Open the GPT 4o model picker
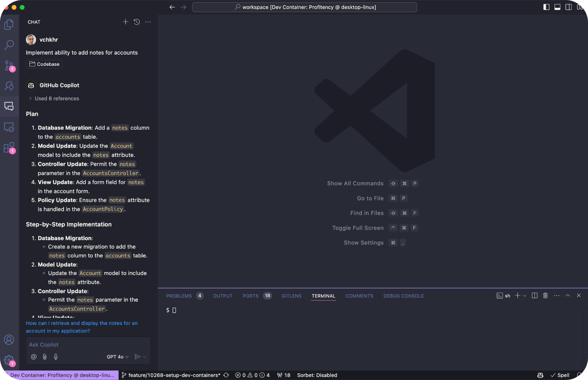 (118, 356)
